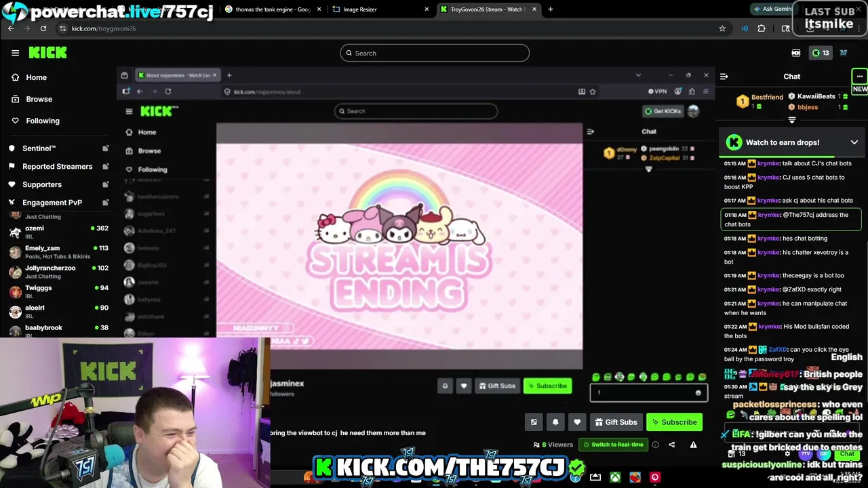868x488 pixels.
Task: Click the inner Subscribe button in the embedded window
Action: [x=547, y=386]
